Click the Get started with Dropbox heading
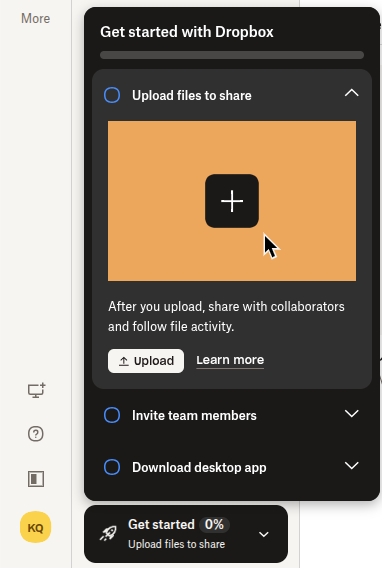The width and height of the screenshot is (382, 568). tap(187, 32)
